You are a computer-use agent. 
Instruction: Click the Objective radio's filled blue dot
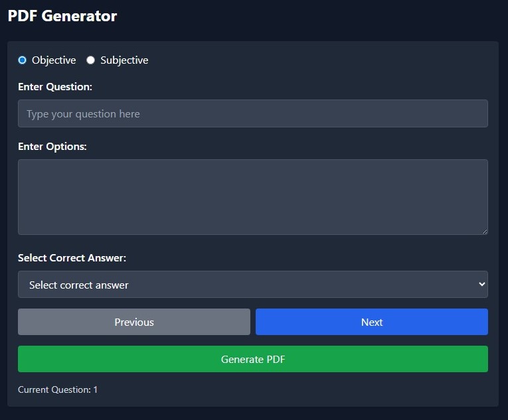coord(23,60)
